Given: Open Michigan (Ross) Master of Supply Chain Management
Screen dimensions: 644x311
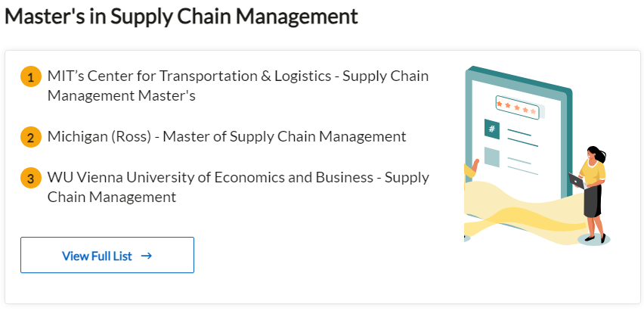Looking at the screenshot, I should point(227,136).
